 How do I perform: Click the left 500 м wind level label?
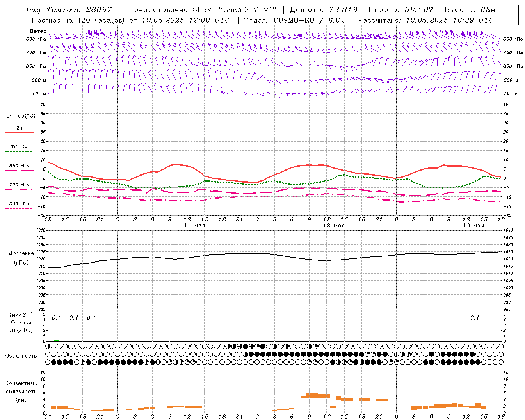click(x=39, y=80)
